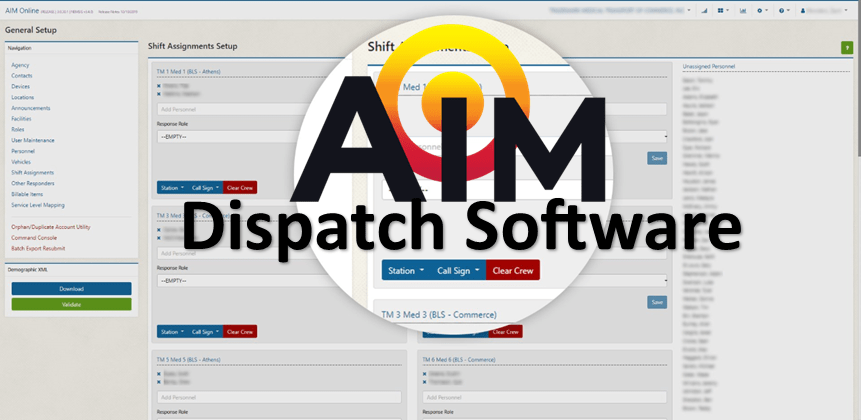Remove first crew member from TM 5 Med 5
861x420 pixels.
(x=159, y=374)
